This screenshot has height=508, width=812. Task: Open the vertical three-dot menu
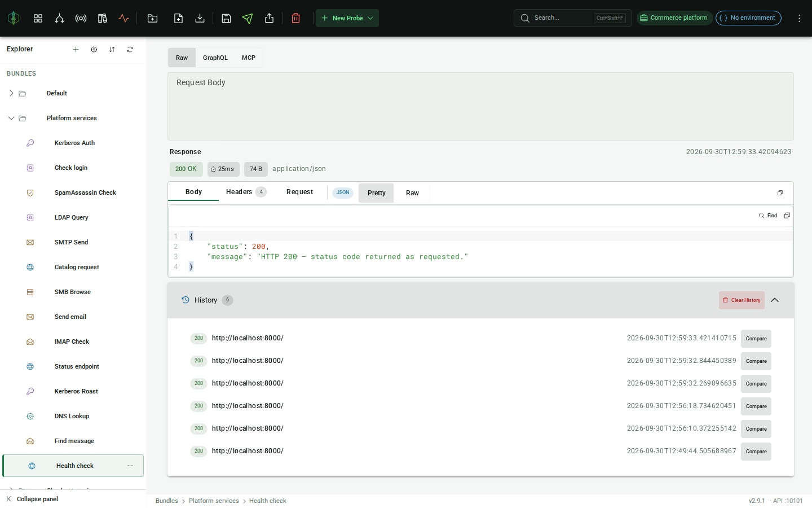pyautogui.click(x=799, y=18)
